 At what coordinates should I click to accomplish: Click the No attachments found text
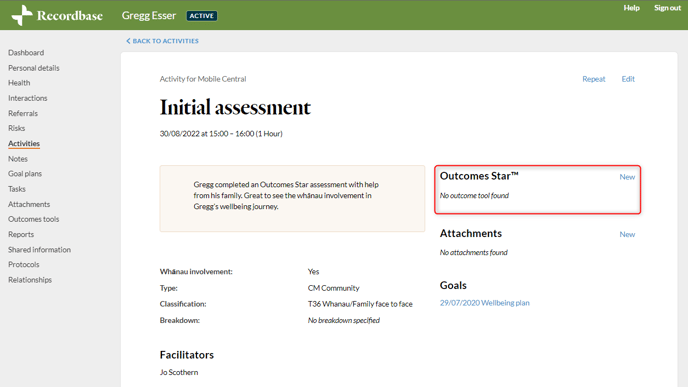473,253
